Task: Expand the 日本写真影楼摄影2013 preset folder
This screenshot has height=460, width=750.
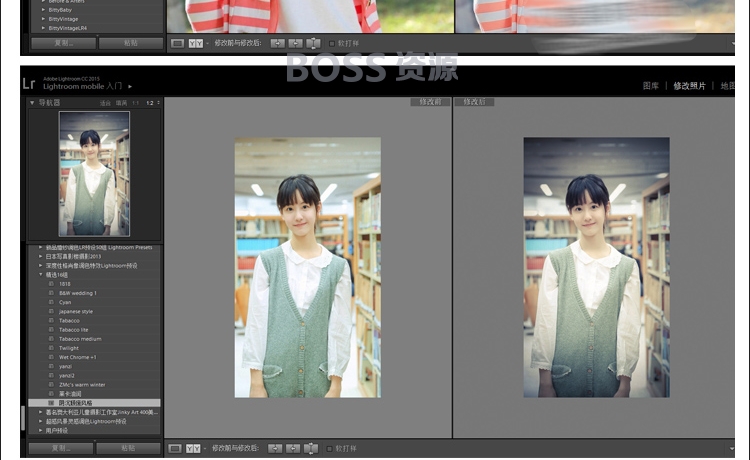Action: tap(41, 256)
